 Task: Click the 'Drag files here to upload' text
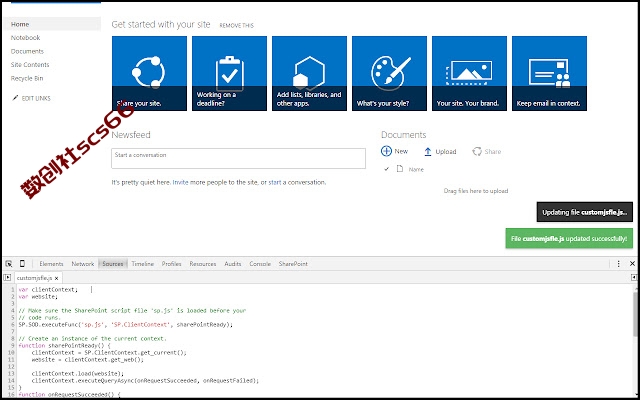(476, 191)
